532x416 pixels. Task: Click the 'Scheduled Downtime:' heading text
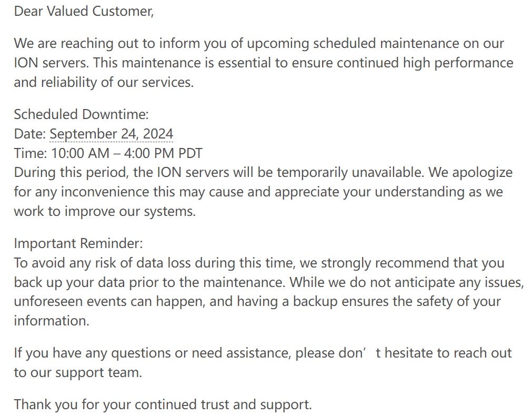(x=81, y=114)
